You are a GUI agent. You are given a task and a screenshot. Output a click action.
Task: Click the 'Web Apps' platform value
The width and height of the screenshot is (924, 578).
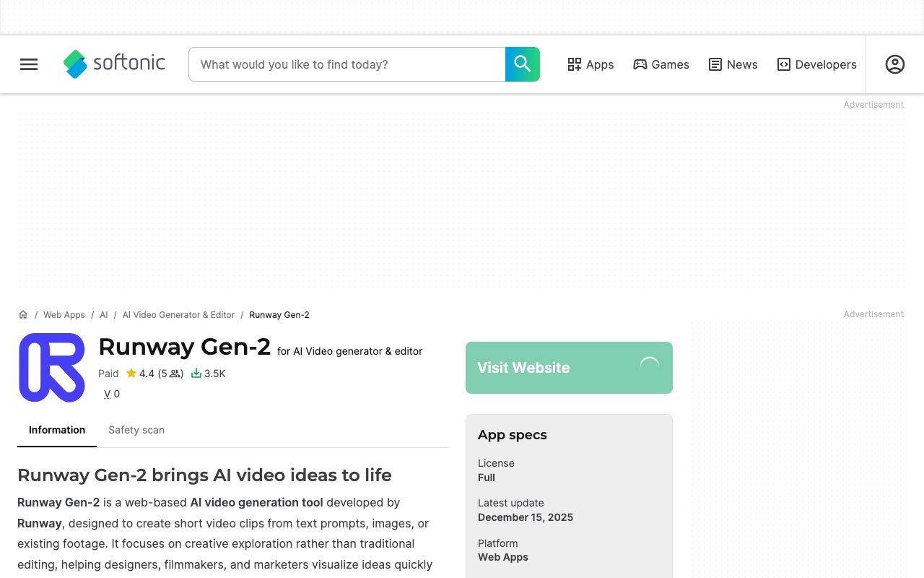pyautogui.click(x=503, y=557)
